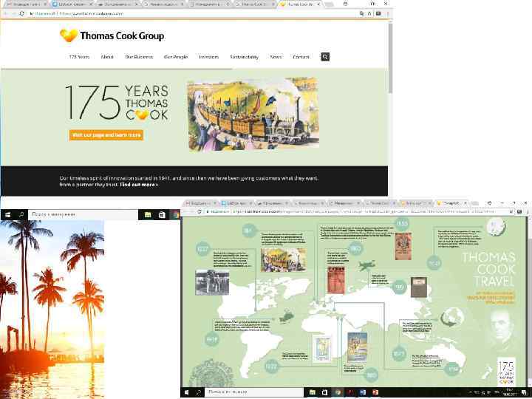Open the Our People menu item
Viewport: 532px width, 399px height.
point(176,57)
